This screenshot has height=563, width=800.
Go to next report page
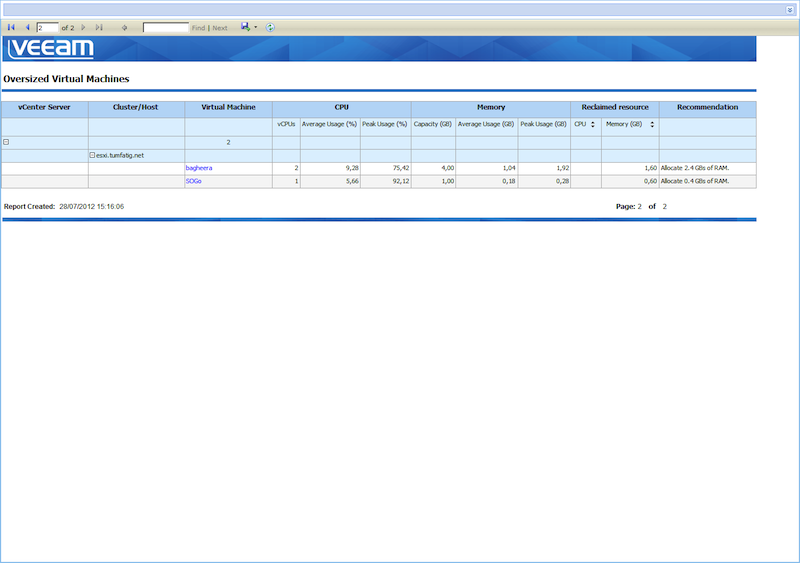coord(83,28)
